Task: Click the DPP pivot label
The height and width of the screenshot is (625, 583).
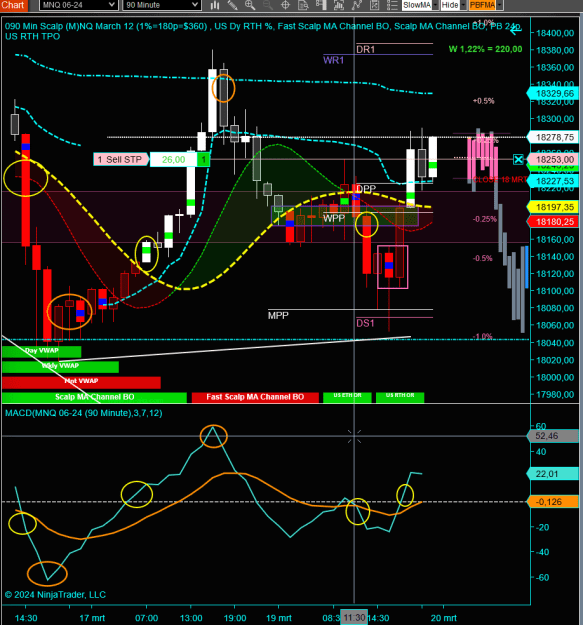Action: [366, 188]
